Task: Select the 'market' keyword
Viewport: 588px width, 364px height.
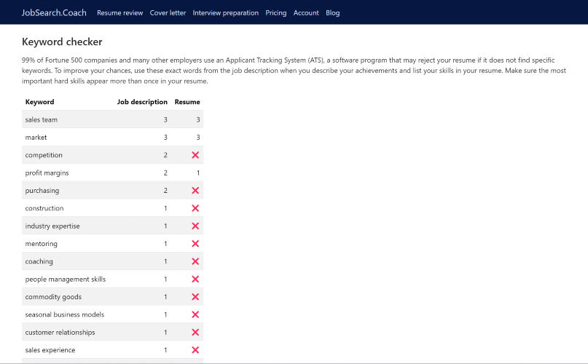Action: (x=36, y=138)
